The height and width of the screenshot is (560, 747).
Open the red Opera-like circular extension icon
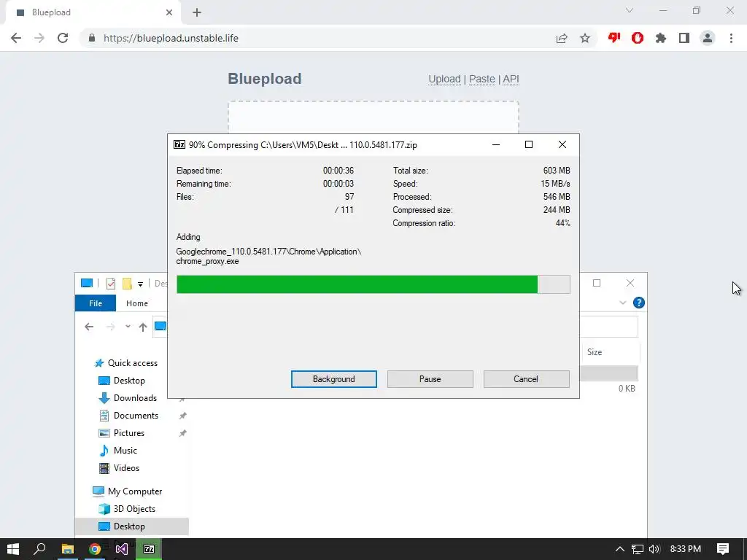638,38
